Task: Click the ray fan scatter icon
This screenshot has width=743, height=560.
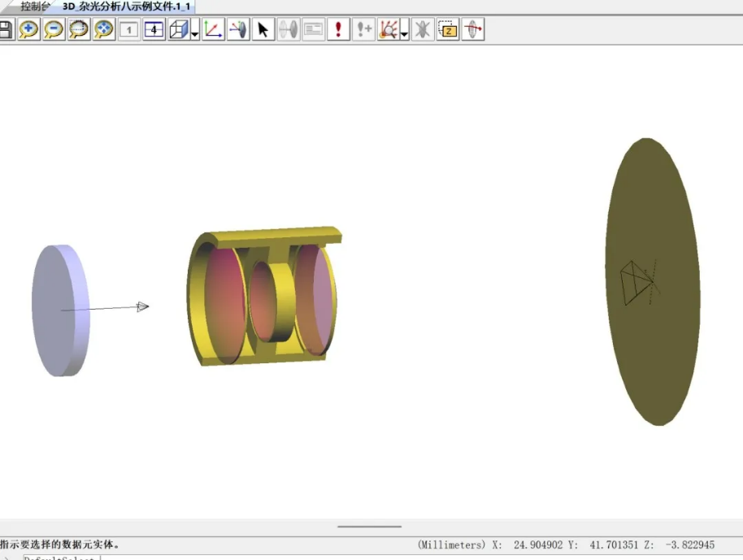Action: tap(388, 31)
